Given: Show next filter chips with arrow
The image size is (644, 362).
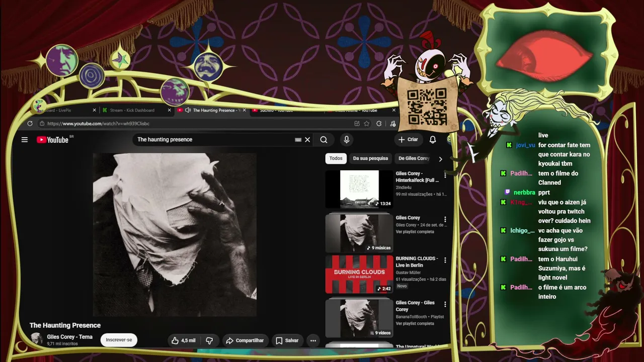Looking at the screenshot, I should tap(440, 159).
